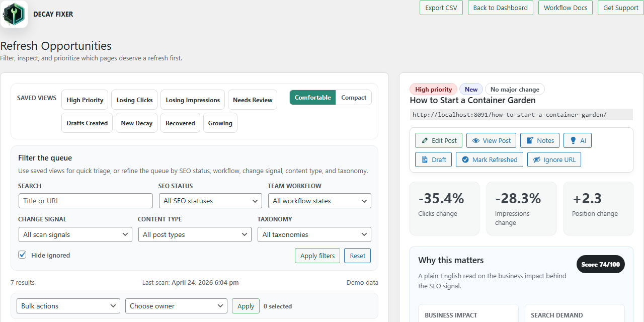
Task: Switch density to Comfortable
Action: coord(312,98)
